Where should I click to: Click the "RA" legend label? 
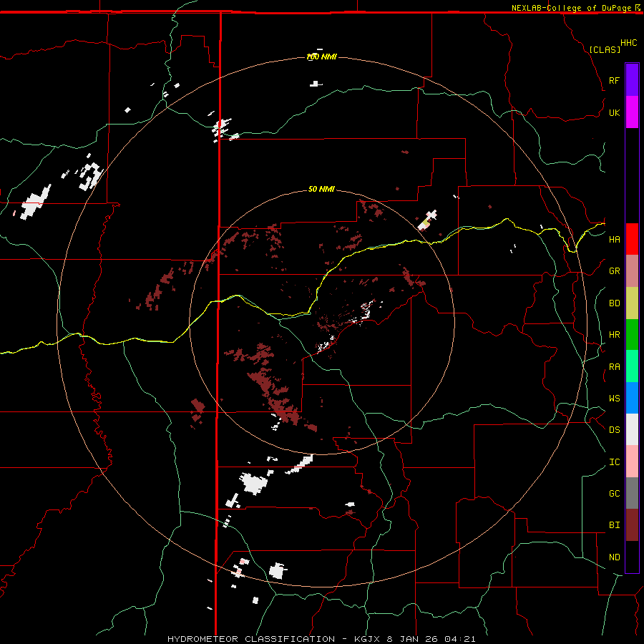614,366
